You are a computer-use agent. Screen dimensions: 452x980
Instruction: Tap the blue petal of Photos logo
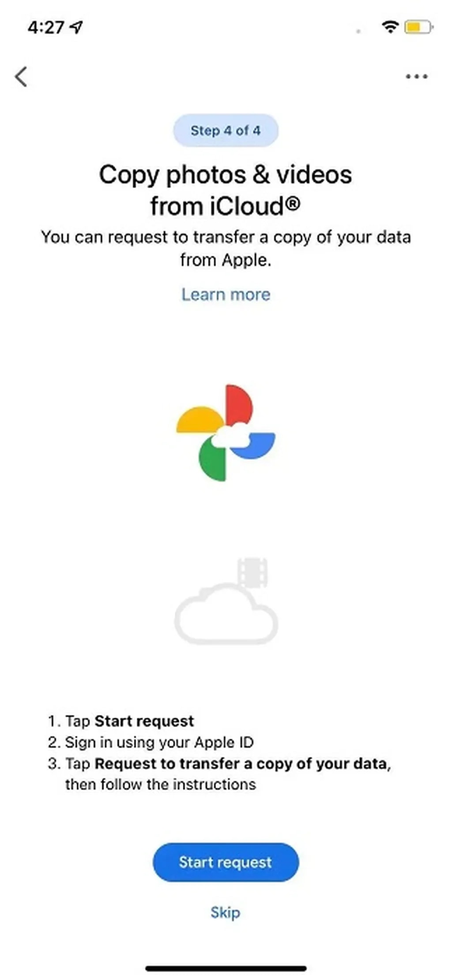pyautogui.click(x=254, y=446)
